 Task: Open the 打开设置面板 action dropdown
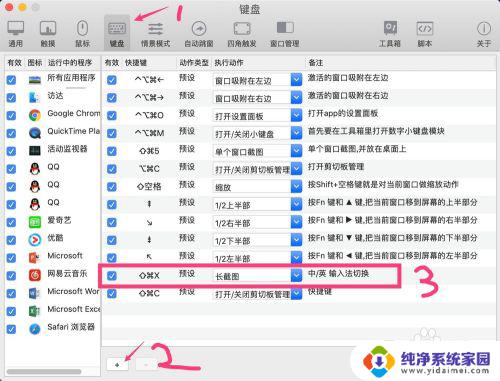(296, 116)
